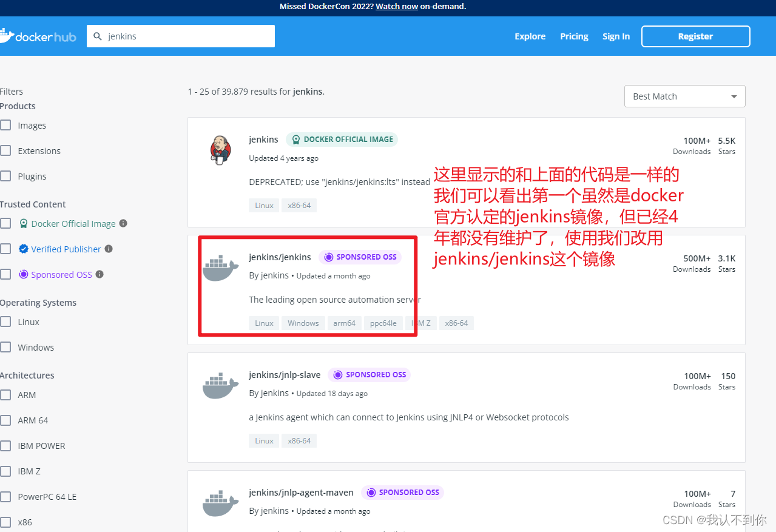Click the 500M+ Downloads count
Screen dimensions: 776x532
tap(692, 263)
